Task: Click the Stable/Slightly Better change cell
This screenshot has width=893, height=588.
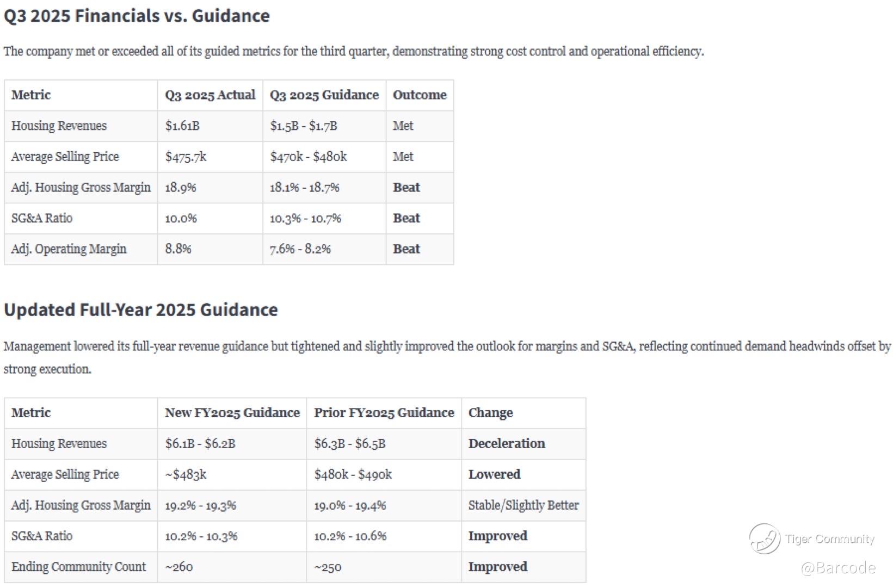Action: [x=524, y=505]
